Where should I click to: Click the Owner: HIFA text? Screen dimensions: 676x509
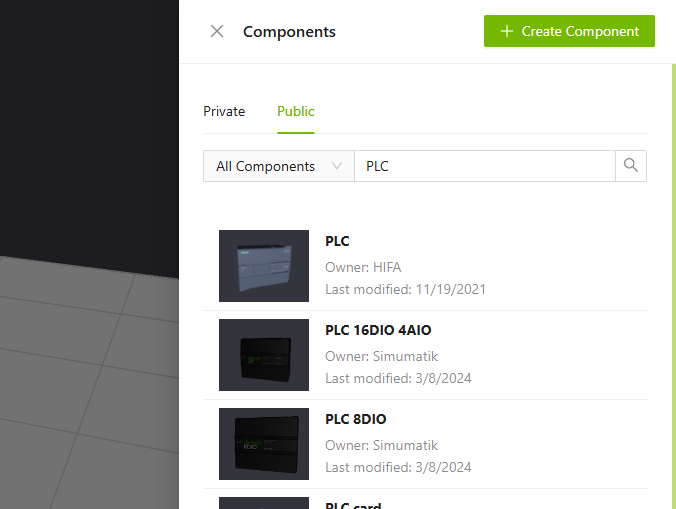pos(363,267)
